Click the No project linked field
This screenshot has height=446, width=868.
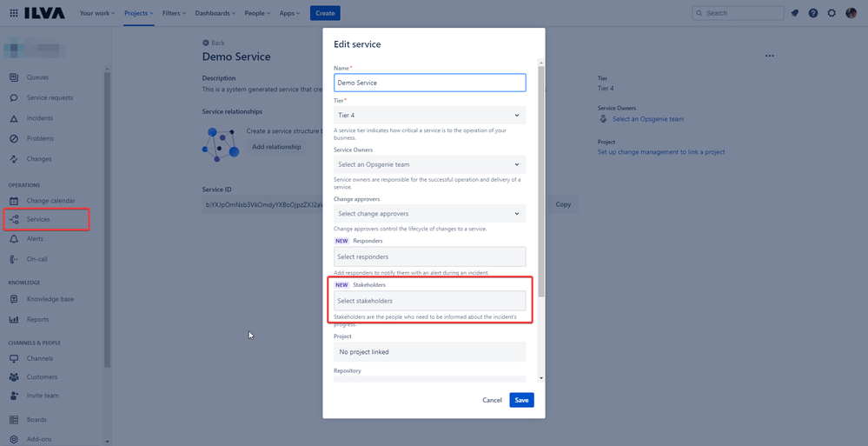coord(429,352)
